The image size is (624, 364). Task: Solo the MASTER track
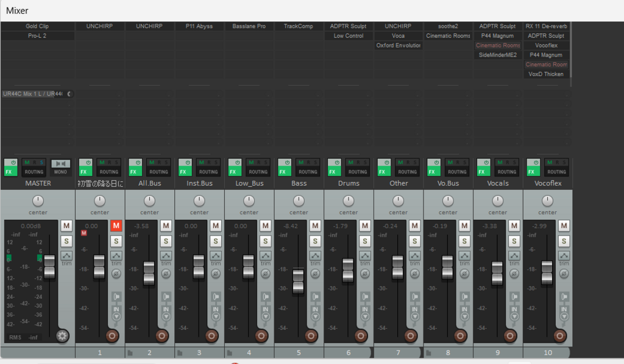click(x=66, y=241)
